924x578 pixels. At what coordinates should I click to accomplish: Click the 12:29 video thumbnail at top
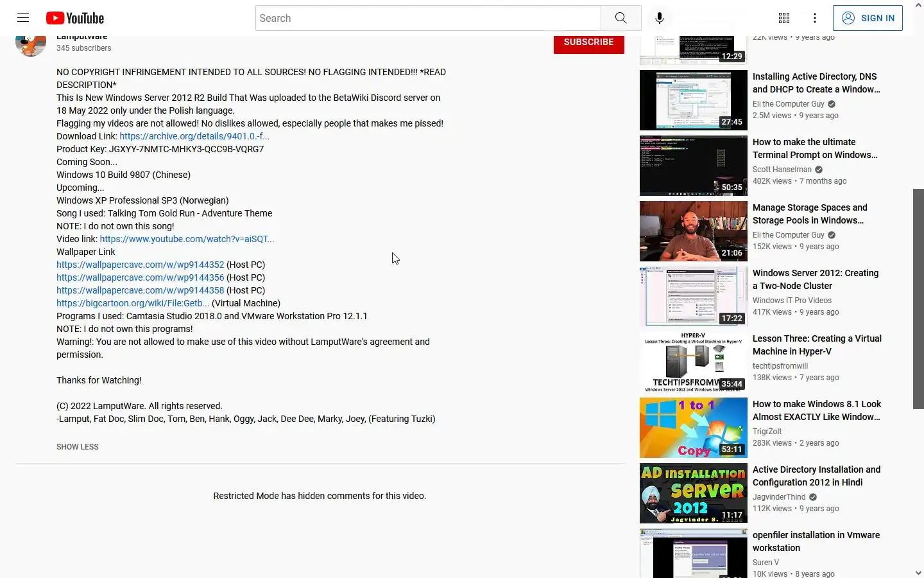694,50
